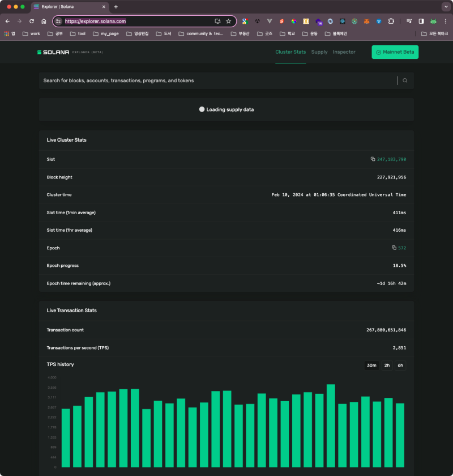
Task: Open the my_page bookmarks folder
Action: pyautogui.click(x=105, y=33)
